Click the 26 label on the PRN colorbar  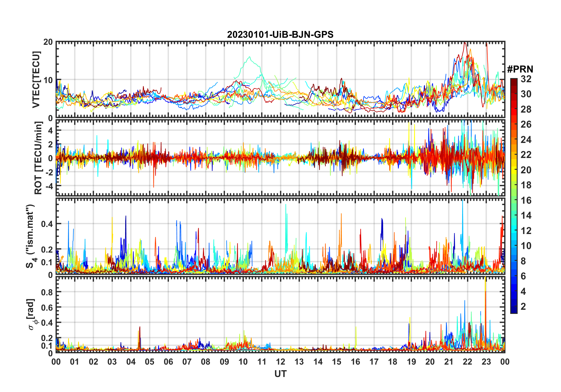pyautogui.click(x=526, y=124)
